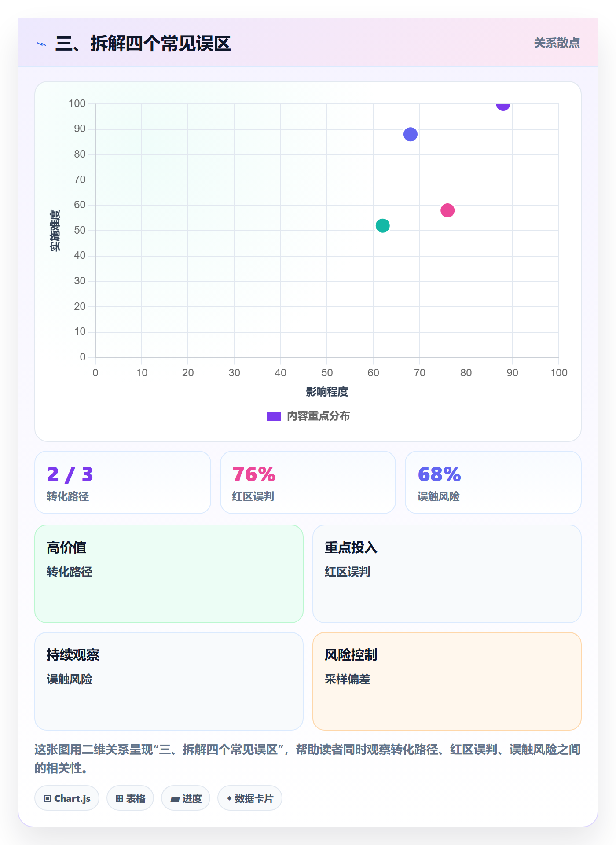Click the lightning bolt icon beside the title

(x=42, y=44)
